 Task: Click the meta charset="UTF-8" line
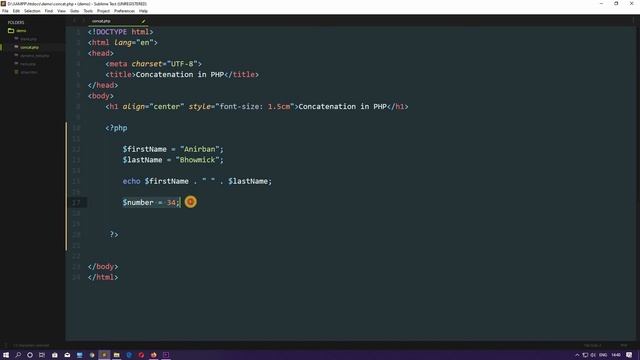pyautogui.click(x=153, y=64)
